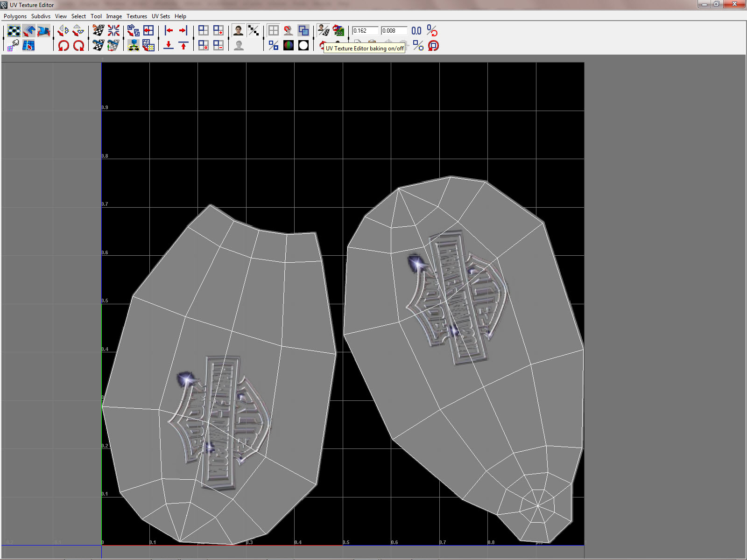This screenshot has height=560, width=747.
Task: Click the white circle alpha channel icon
Action: point(303,46)
